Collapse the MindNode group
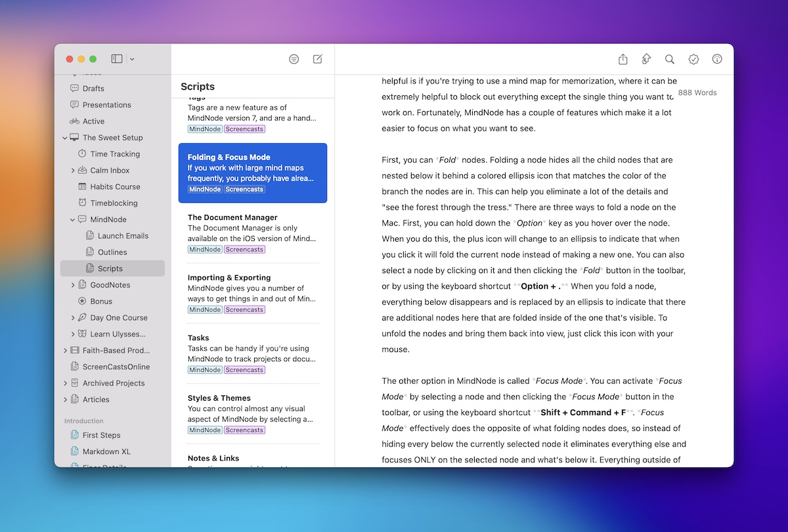The image size is (788, 532). click(73, 220)
